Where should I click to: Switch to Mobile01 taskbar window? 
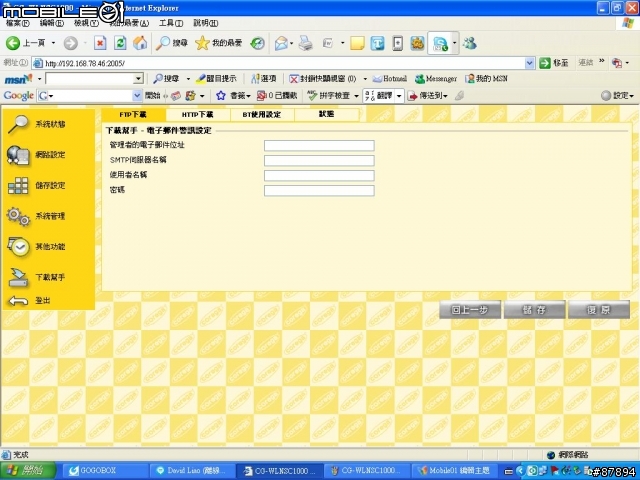click(454, 470)
